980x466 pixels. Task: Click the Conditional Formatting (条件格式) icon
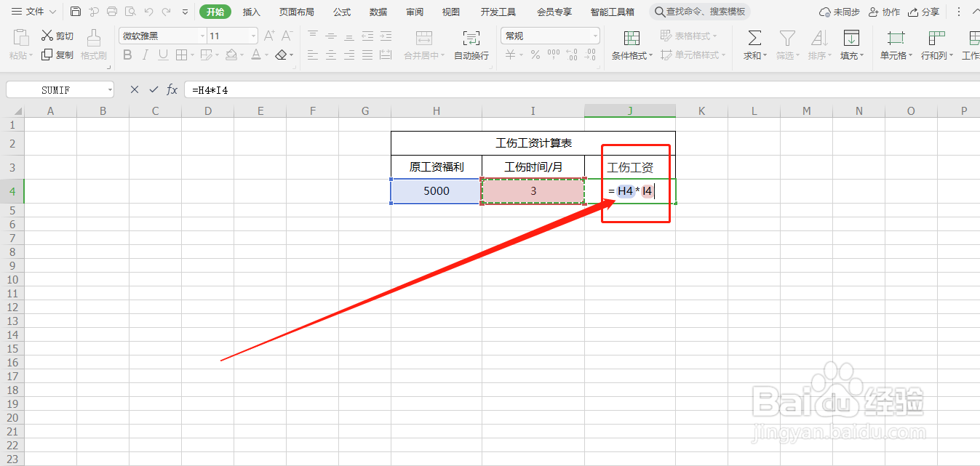coord(632,39)
